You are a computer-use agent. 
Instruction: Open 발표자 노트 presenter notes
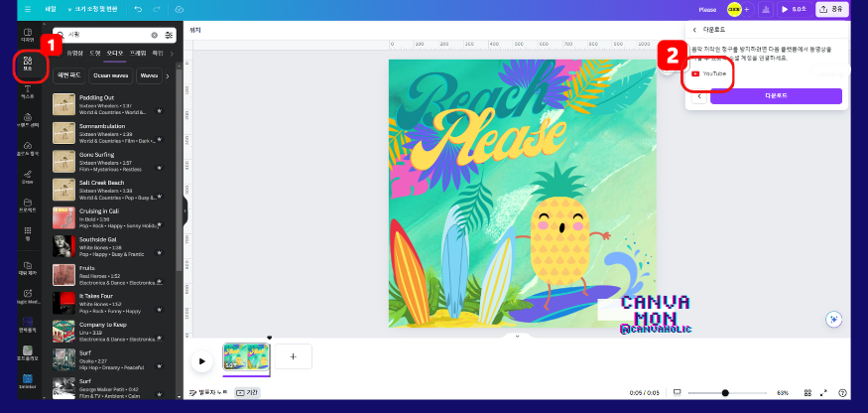point(208,392)
